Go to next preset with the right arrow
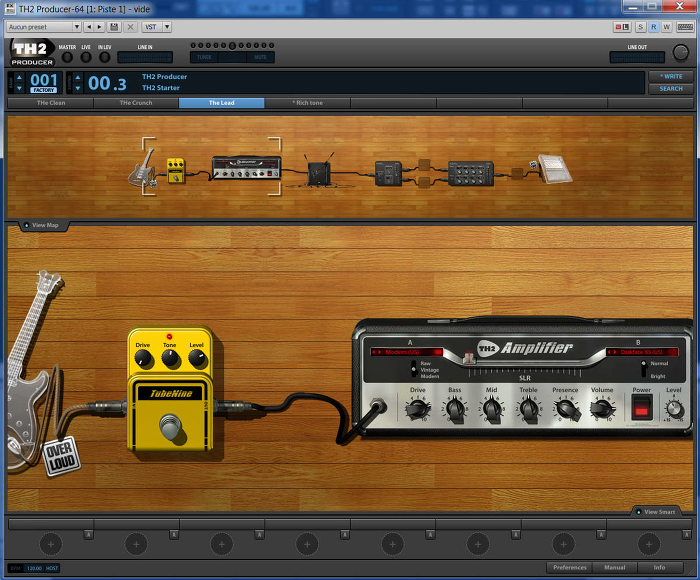This screenshot has height=580, width=700. click(100, 27)
